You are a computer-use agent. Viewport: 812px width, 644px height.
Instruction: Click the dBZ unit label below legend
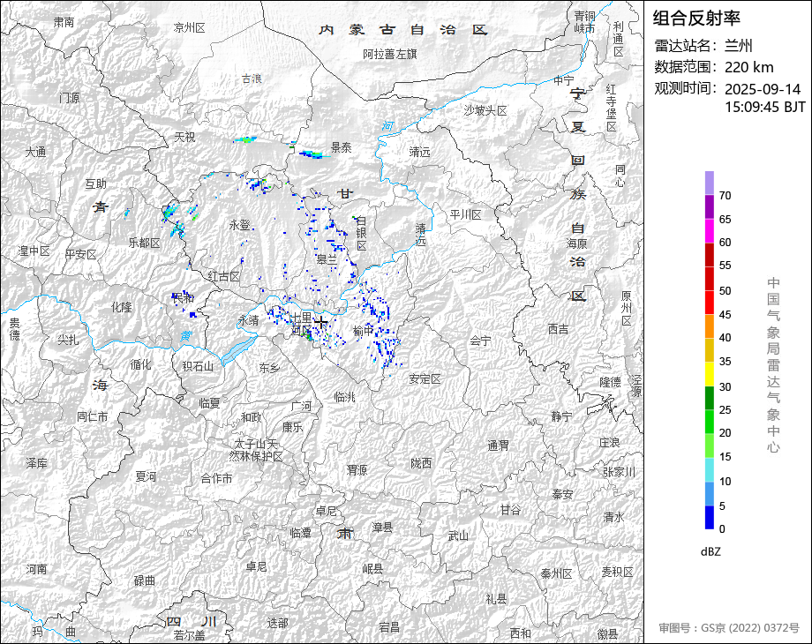click(710, 552)
